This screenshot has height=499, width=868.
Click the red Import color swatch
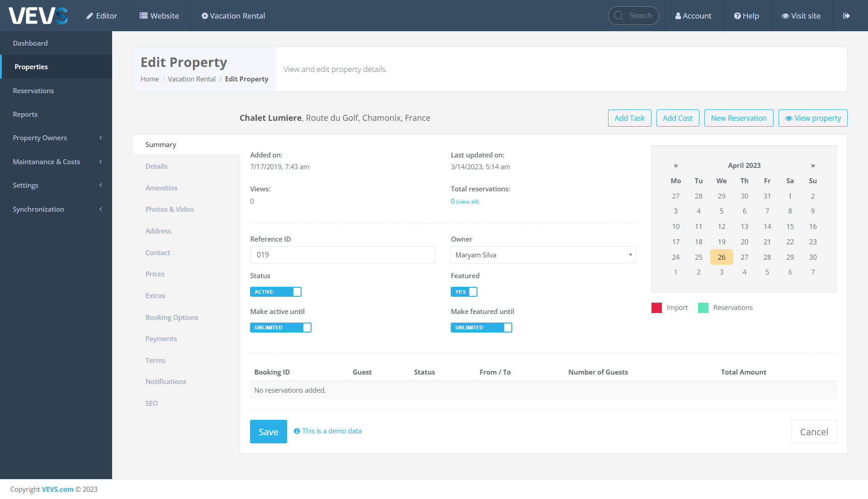pyautogui.click(x=656, y=308)
